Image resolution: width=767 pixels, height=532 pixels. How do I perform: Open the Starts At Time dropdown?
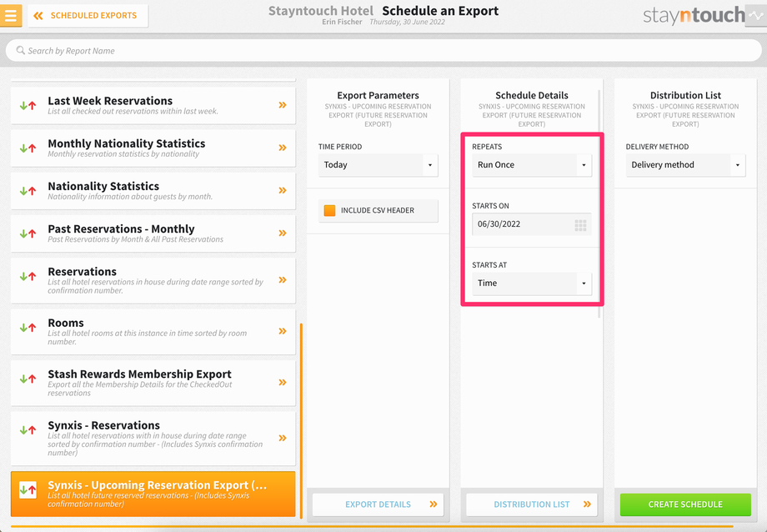532,284
